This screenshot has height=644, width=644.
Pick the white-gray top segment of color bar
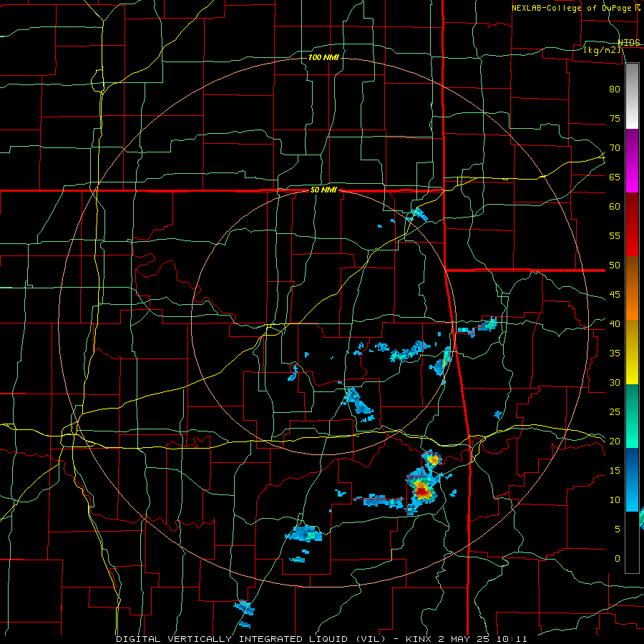(x=632, y=96)
